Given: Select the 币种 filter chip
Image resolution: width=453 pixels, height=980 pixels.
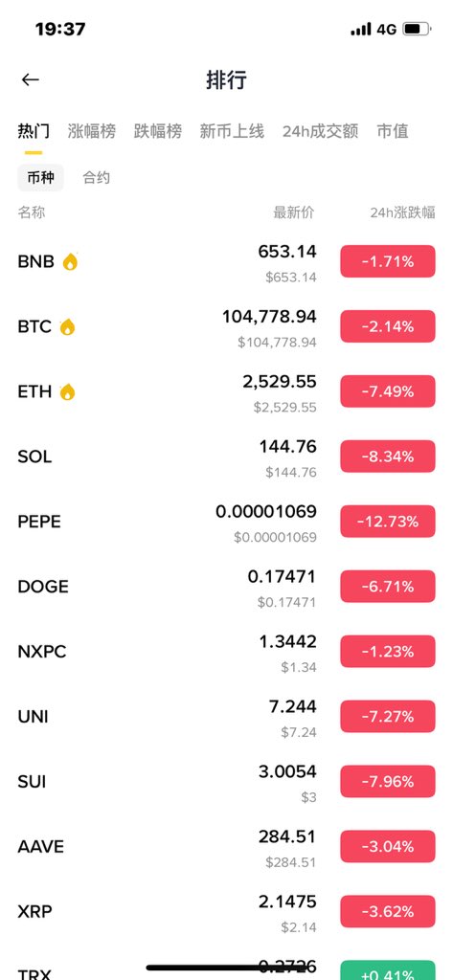Looking at the screenshot, I should pyautogui.click(x=40, y=177).
